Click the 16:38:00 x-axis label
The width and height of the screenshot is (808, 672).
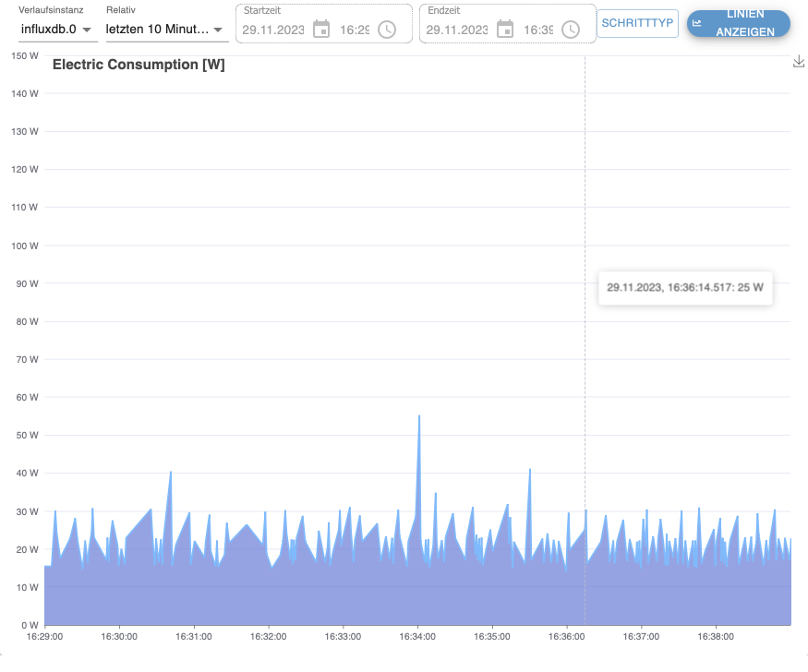pyautogui.click(x=716, y=637)
